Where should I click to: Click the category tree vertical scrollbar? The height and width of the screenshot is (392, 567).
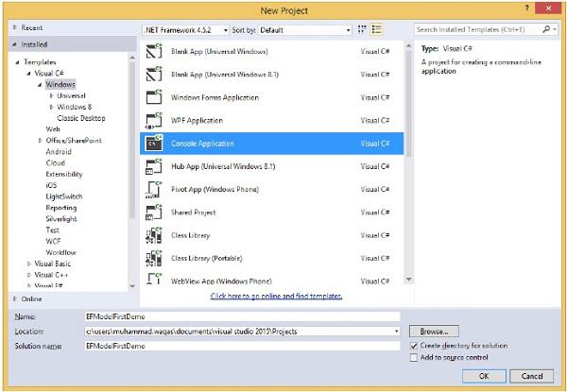tap(132, 140)
